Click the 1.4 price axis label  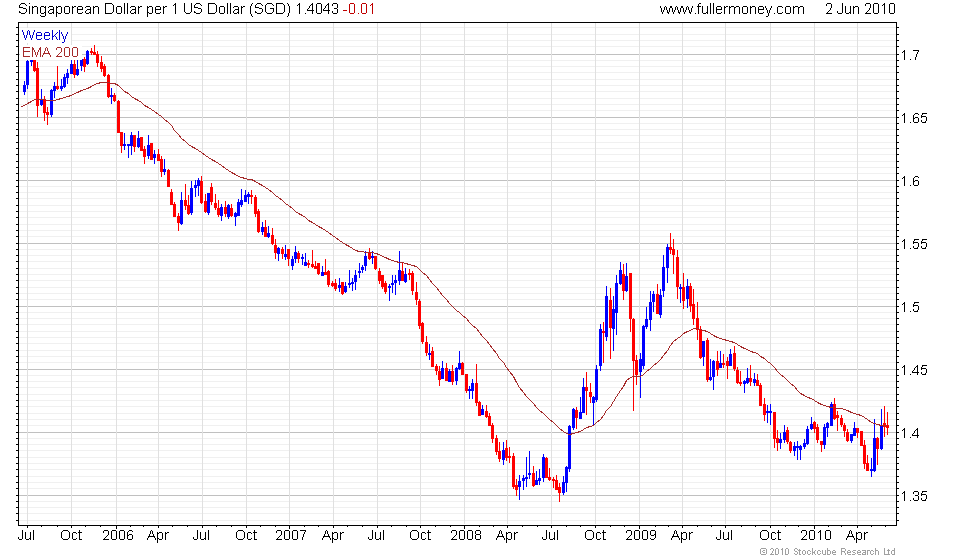(909, 433)
